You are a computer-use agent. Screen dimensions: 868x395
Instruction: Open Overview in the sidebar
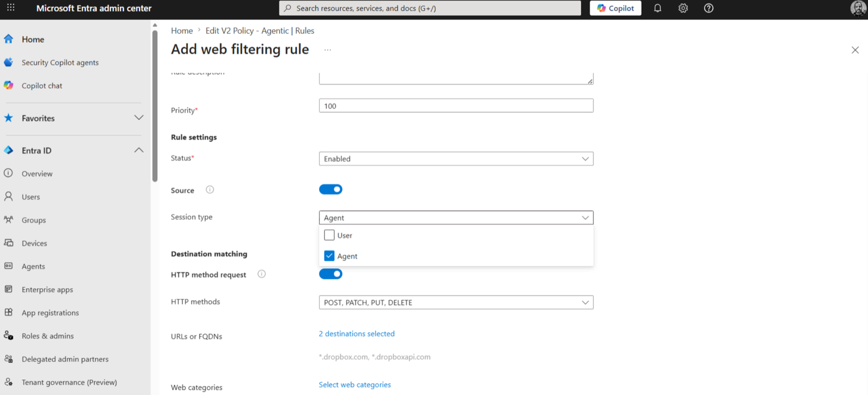[37, 173]
